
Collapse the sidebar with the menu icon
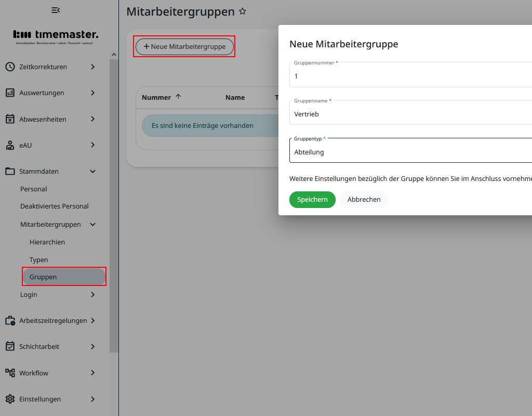pos(56,10)
